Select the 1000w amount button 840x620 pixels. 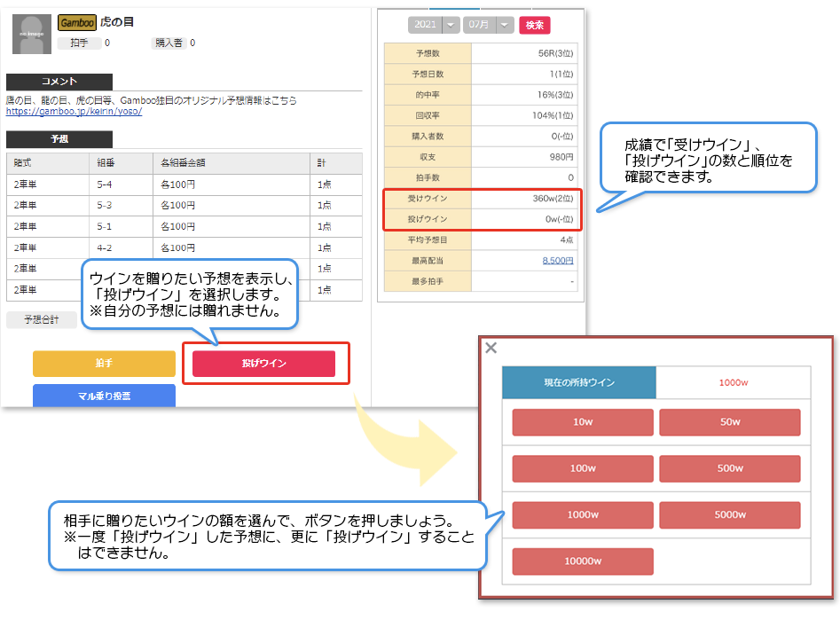[583, 515]
